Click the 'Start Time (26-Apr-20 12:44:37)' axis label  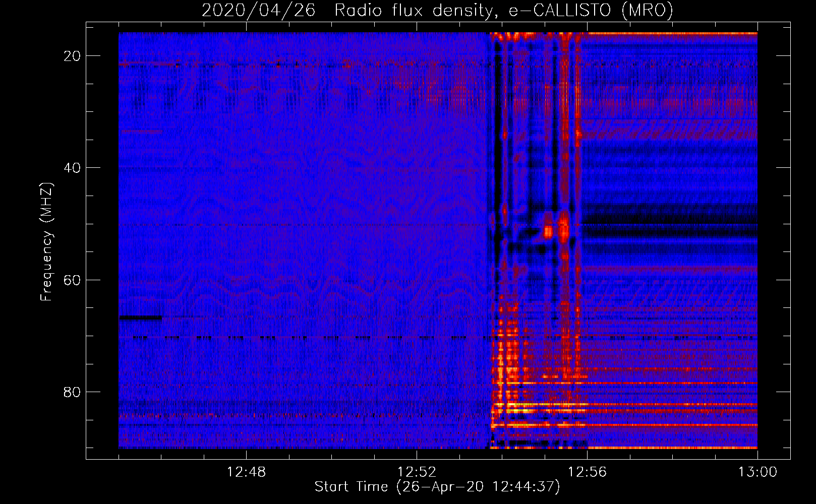pos(437,487)
